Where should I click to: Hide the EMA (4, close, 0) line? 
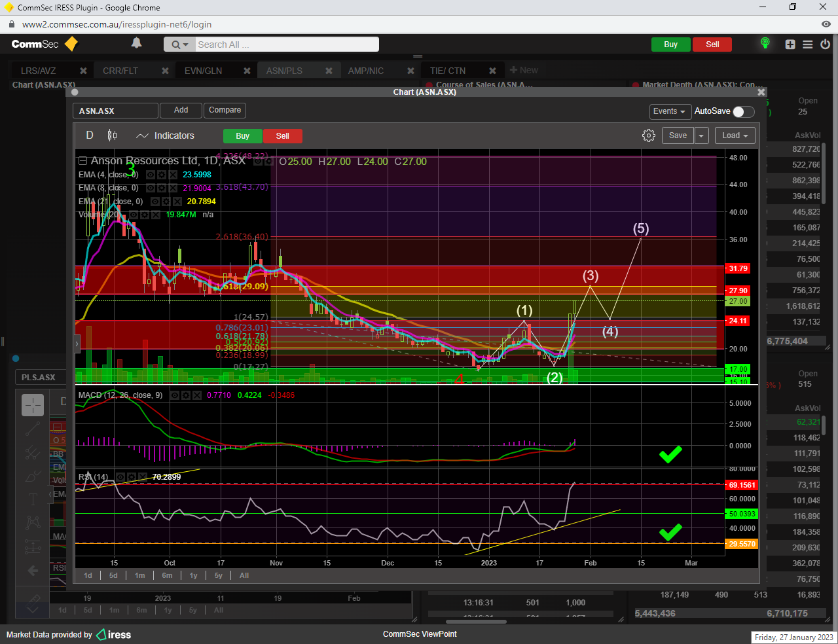click(150, 175)
